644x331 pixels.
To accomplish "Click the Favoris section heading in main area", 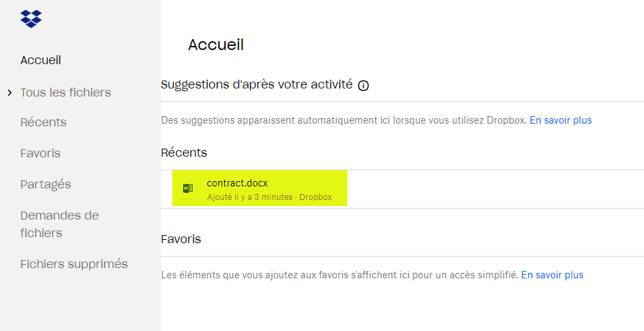I will 181,239.
